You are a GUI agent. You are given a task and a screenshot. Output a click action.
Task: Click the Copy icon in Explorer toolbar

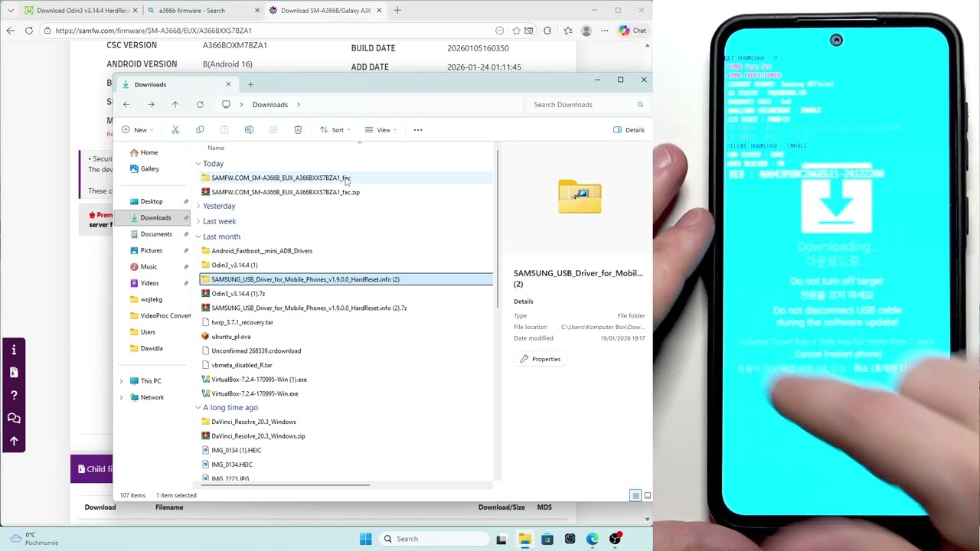click(x=200, y=130)
